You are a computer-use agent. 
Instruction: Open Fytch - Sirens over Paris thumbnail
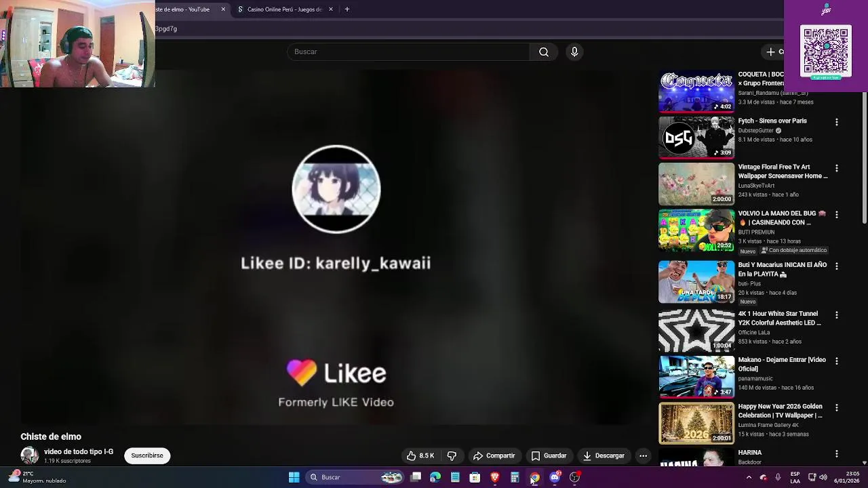pyautogui.click(x=696, y=137)
